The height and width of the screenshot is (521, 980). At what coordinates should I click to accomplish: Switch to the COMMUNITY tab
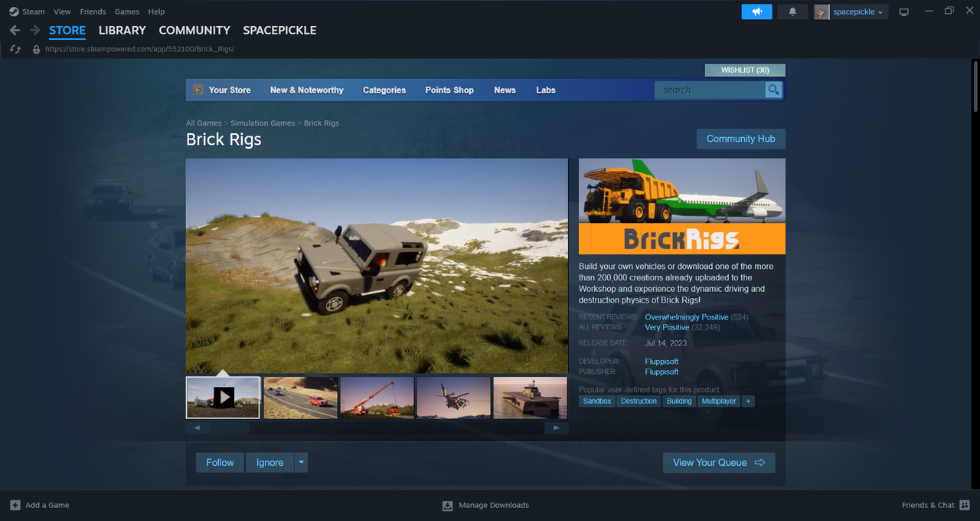pos(194,30)
